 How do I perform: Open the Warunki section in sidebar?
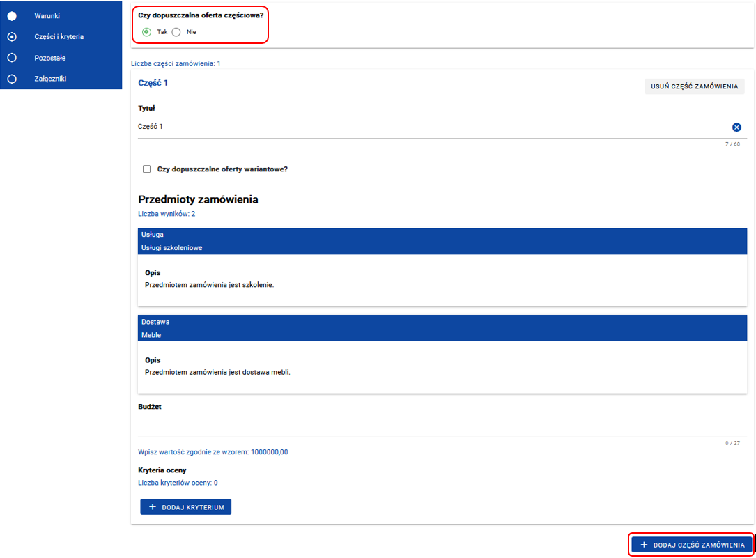(47, 15)
